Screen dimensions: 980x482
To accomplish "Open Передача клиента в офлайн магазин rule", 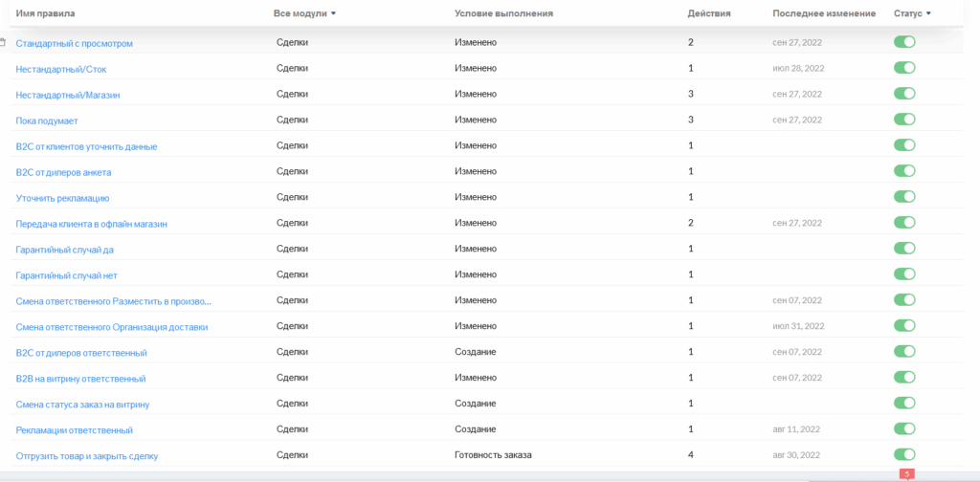I will click(91, 224).
